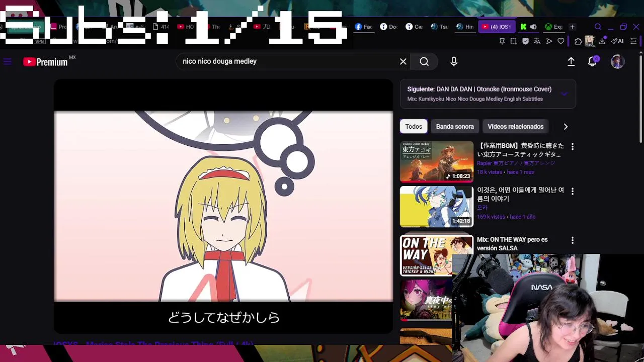Show more filter chips with right arrow
This screenshot has width=644, height=362.
tap(566, 127)
